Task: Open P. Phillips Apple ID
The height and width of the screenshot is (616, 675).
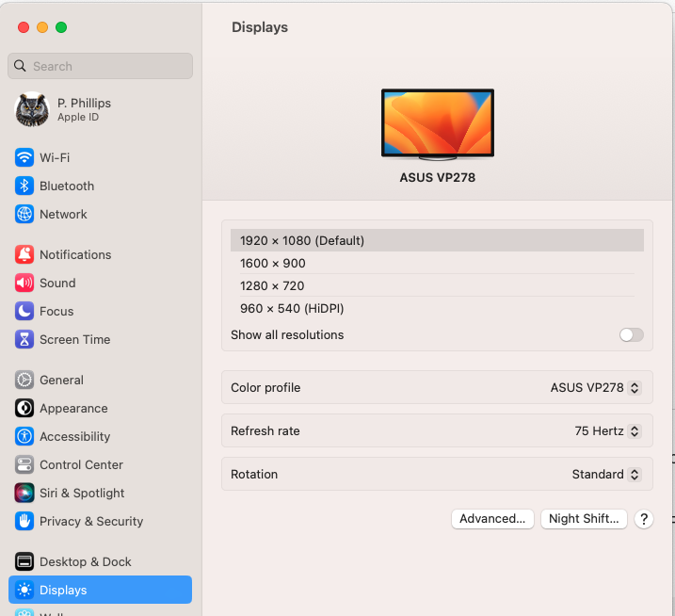Action: (x=101, y=109)
